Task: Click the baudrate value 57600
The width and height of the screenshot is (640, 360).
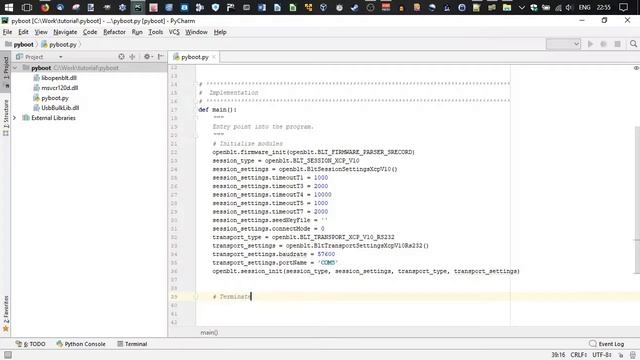Action: pyautogui.click(x=326, y=254)
